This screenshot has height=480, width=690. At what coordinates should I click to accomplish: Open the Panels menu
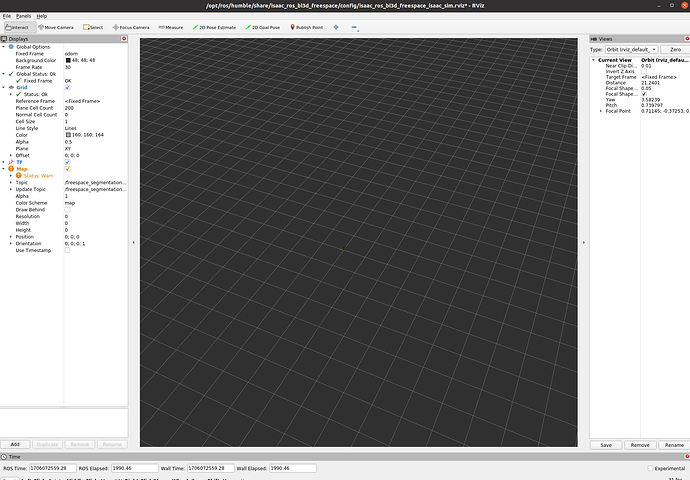coord(23,16)
